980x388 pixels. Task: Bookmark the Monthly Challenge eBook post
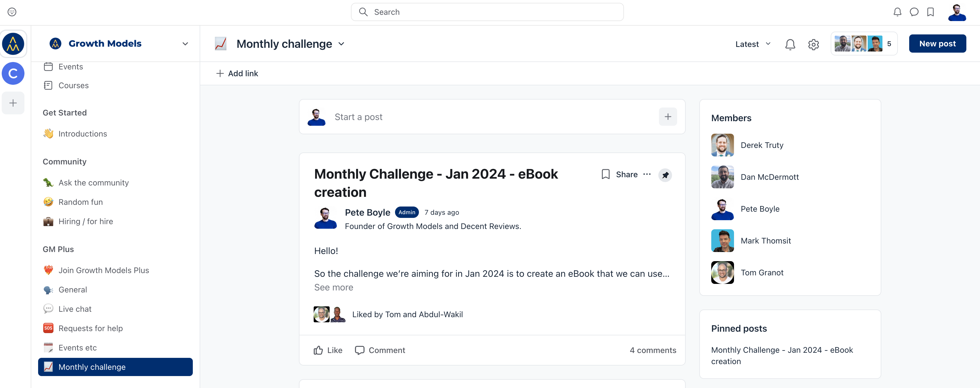(x=605, y=175)
